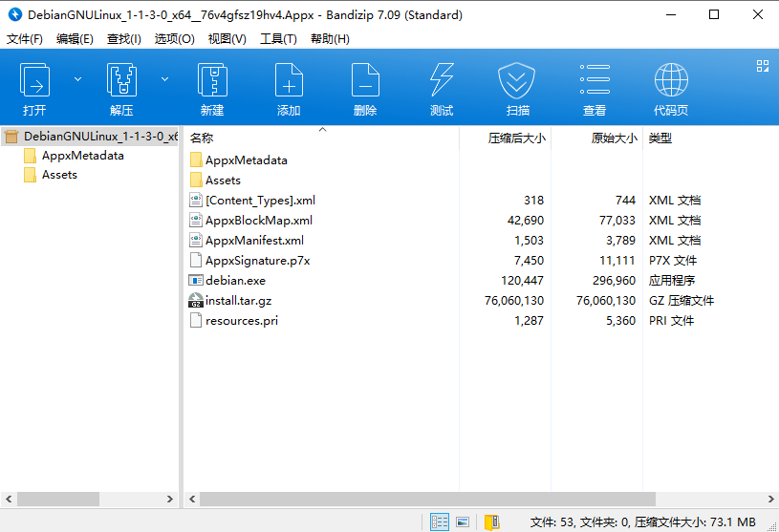Open the 编辑(E) menu
779x532 pixels.
[x=75, y=39]
